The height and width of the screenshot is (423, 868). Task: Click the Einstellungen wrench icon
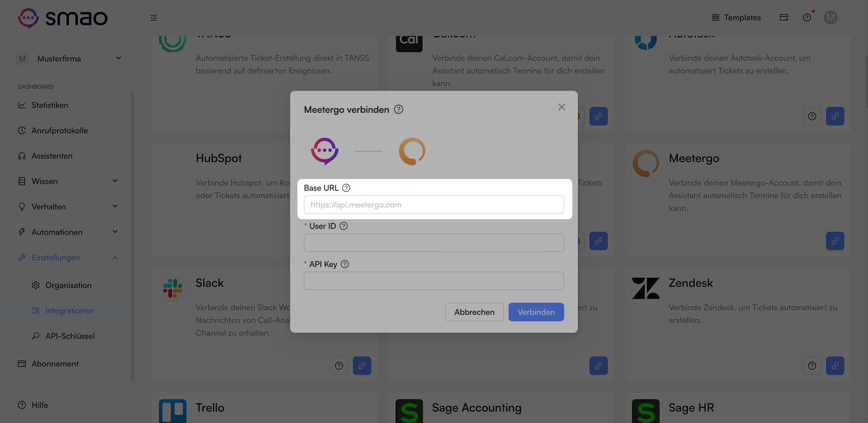[x=22, y=257]
